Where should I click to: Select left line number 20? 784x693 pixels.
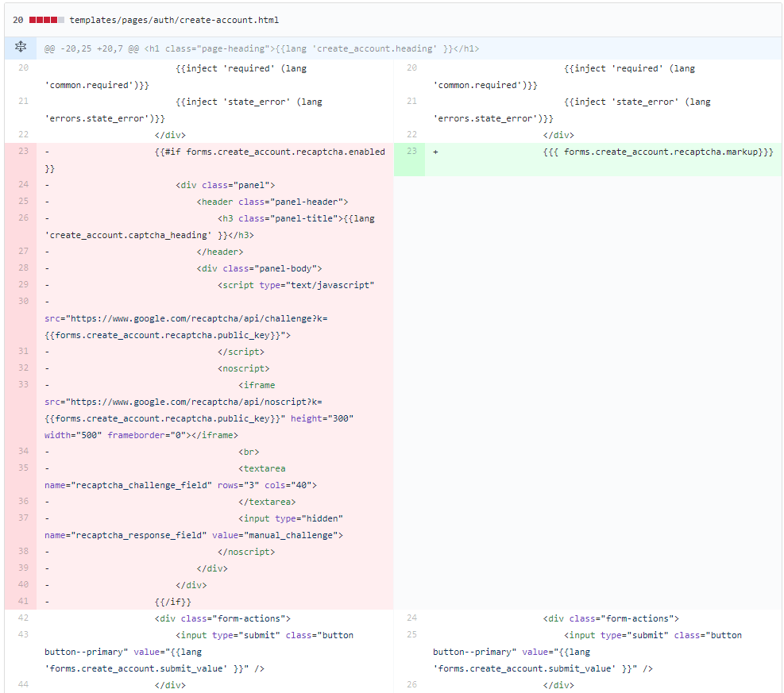pos(24,67)
